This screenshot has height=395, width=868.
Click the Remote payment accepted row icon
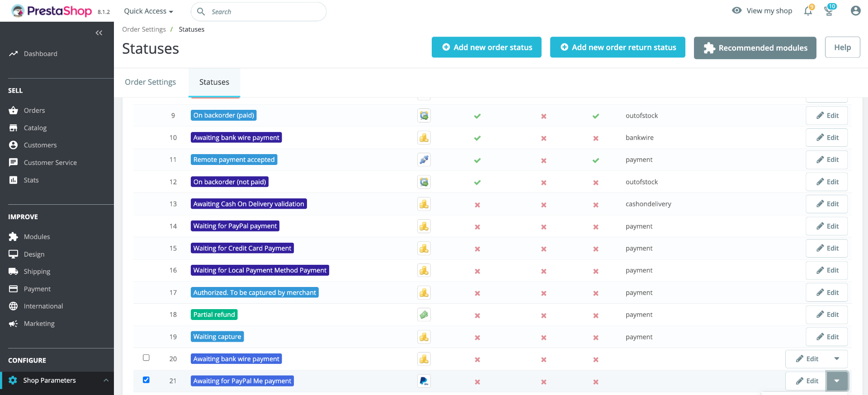(x=424, y=160)
